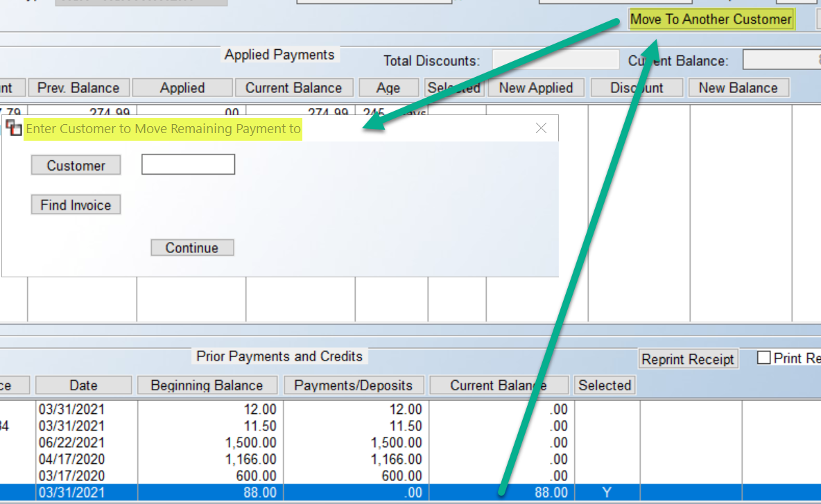Click Continue in the move payment dialog
This screenshot has width=821, height=504.
tap(192, 247)
